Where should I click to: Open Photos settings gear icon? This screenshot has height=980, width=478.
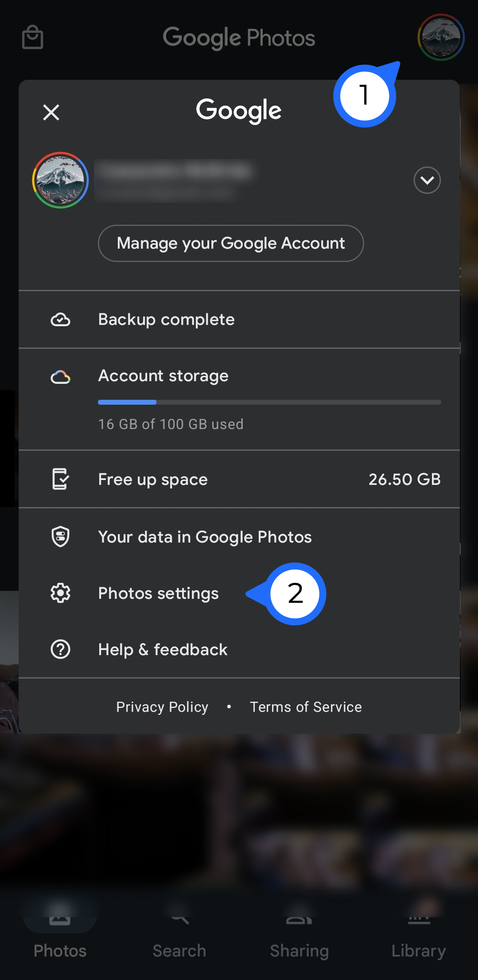(60, 593)
